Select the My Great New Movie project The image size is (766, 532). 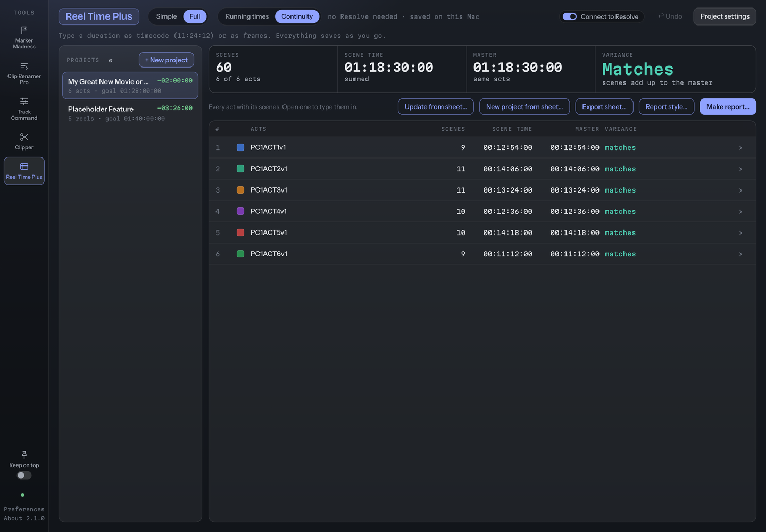click(130, 86)
